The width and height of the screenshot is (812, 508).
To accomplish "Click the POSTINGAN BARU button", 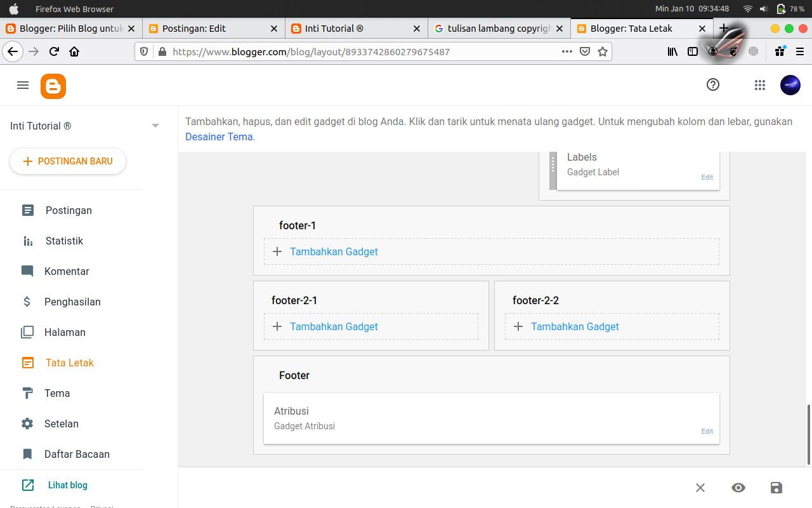I will (x=67, y=161).
